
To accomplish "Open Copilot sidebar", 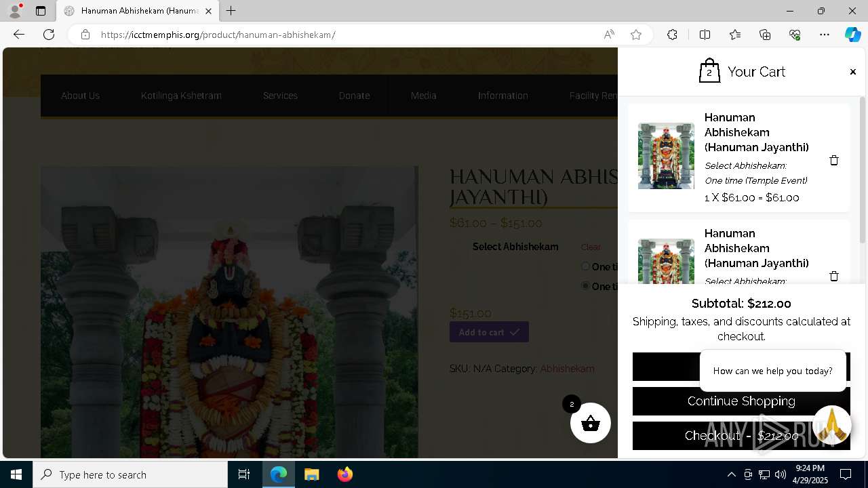I will (852, 35).
